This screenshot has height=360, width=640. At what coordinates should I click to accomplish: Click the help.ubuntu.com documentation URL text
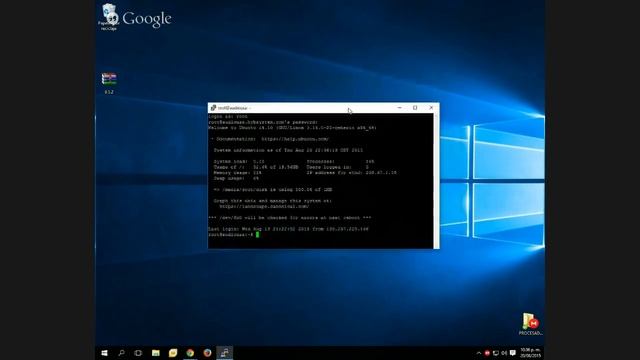[x=295, y=139]
